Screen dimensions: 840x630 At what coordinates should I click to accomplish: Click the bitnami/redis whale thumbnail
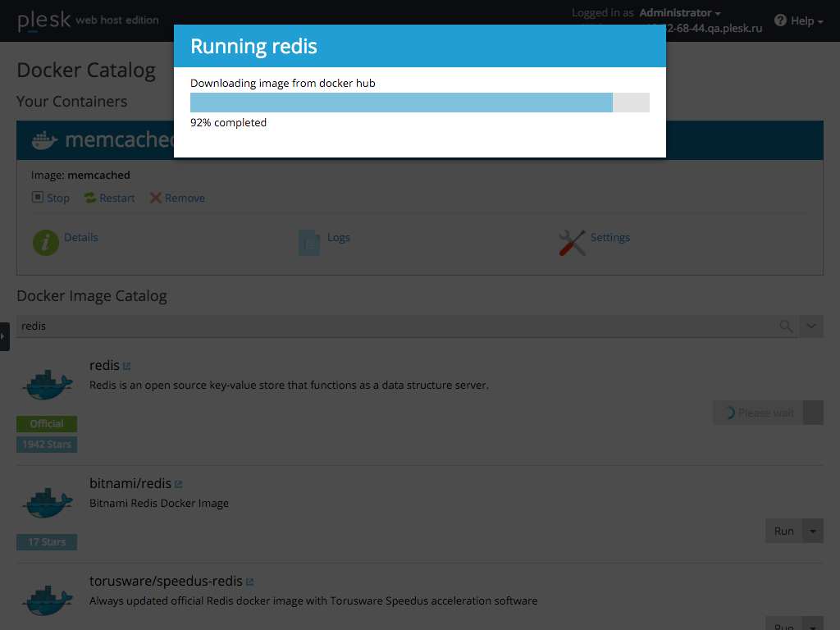[46, 500]
